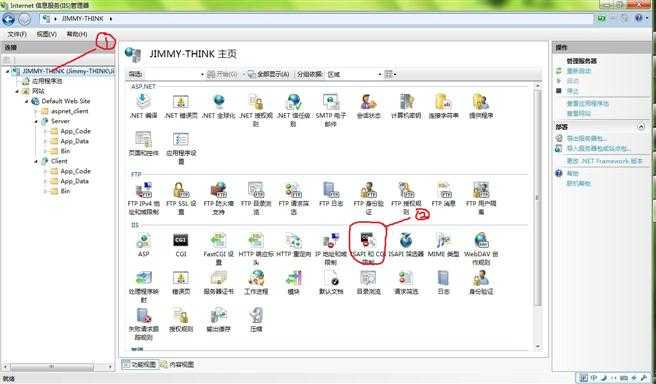Click 联机帮助 link in actions pane
The height and width of the screenshot is (384, 656).
point(578,183)
